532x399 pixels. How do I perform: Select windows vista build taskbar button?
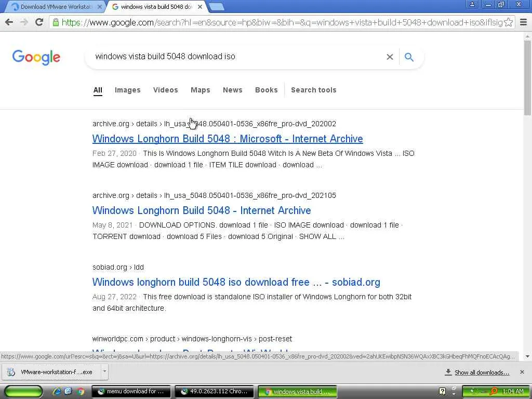tap(298, 392)
